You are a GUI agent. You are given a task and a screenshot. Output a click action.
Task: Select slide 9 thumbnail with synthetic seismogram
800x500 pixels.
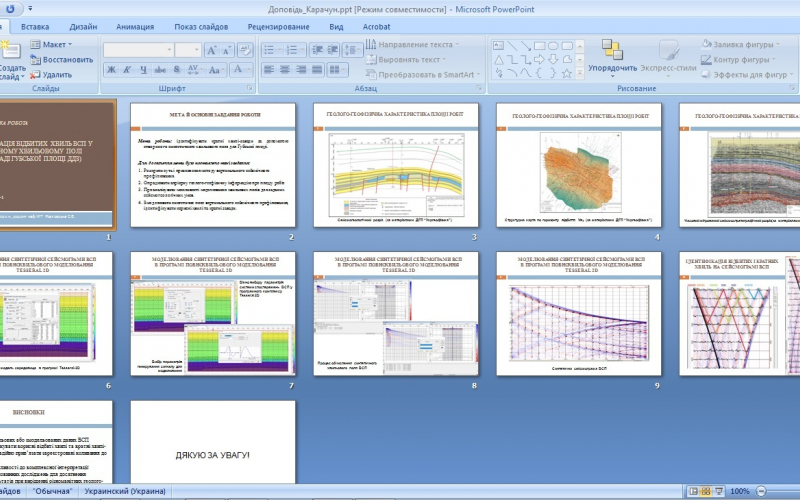[x=579, y=314]
